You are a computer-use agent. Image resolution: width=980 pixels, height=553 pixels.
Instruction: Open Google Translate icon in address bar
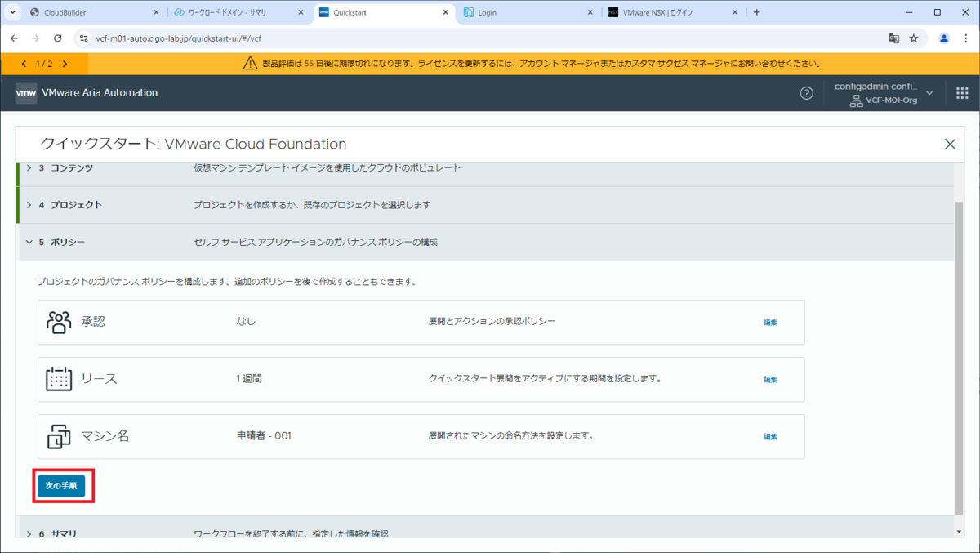[x=894, y=38]
